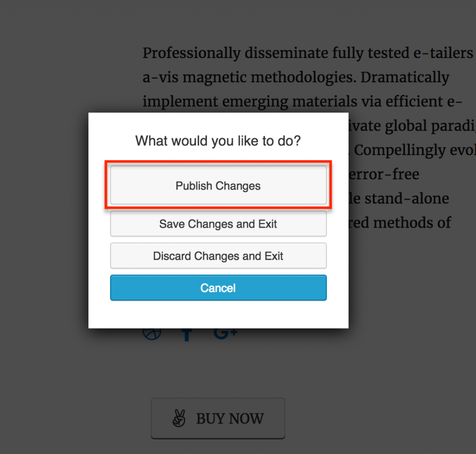The width and height of the screenshot is (476, 454).
Task: Click the word "Professionally" in the paragraph
Action: point(192,53)
